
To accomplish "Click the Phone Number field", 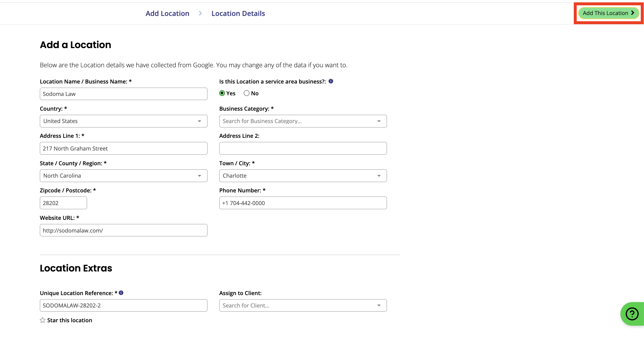I will click(x=303, y=203).
